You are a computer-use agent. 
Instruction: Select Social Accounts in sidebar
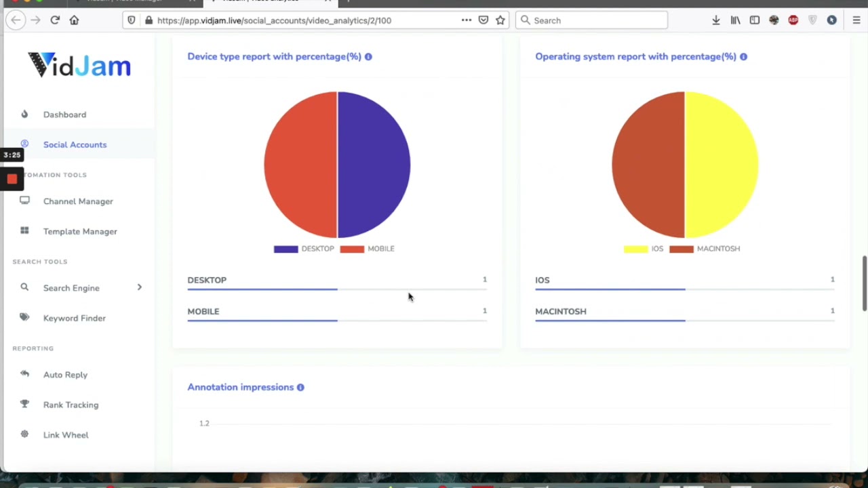(75, 144)
